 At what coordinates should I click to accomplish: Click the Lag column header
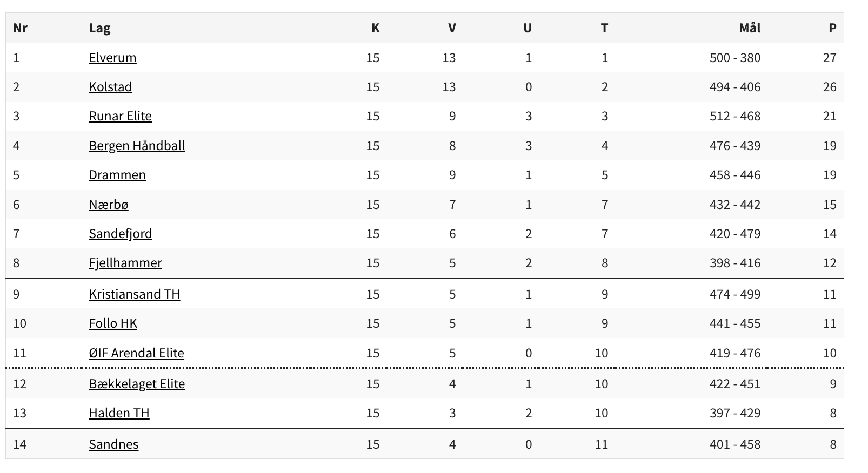pyautogui.click(x=99, y=28)
